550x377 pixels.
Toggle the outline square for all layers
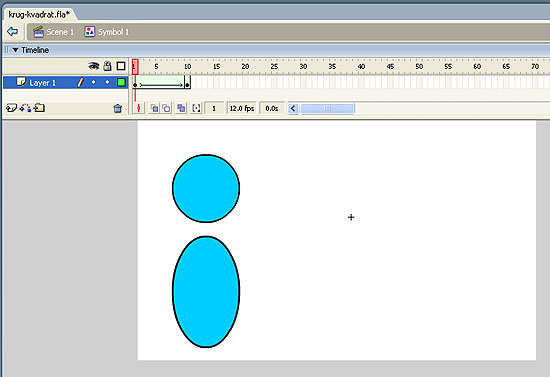(121, 66)
